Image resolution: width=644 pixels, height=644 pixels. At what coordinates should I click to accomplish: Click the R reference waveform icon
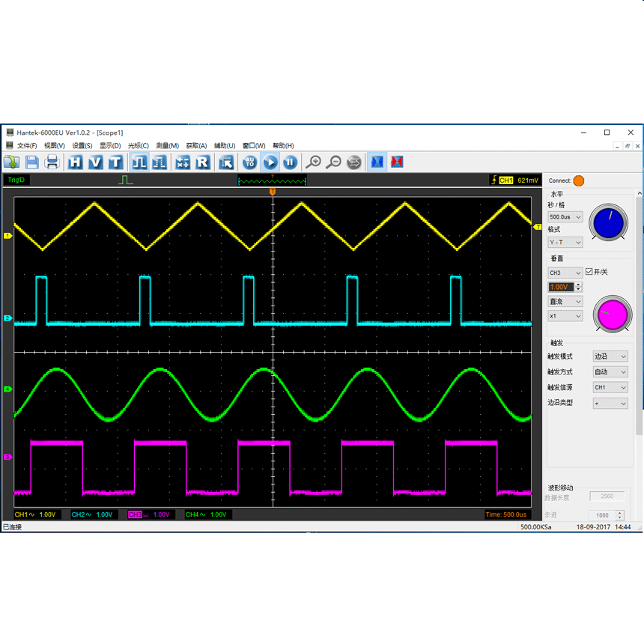pos(202,162)
